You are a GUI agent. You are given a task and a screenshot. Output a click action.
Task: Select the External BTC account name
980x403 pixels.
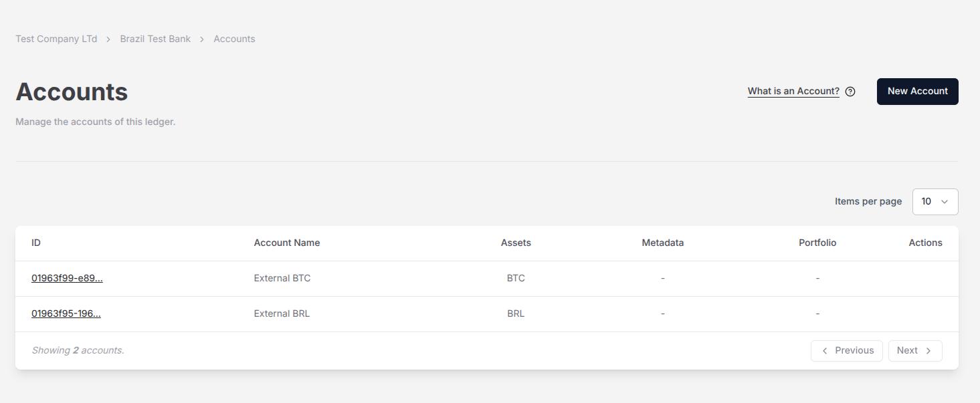tap(282, 278)
